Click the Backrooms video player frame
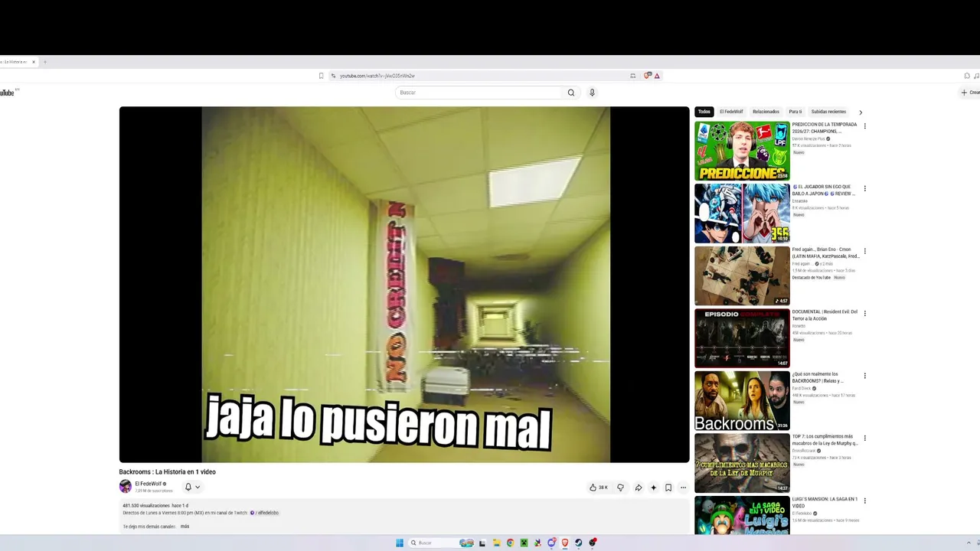980x551 pixels. click(x=404, y=285)
